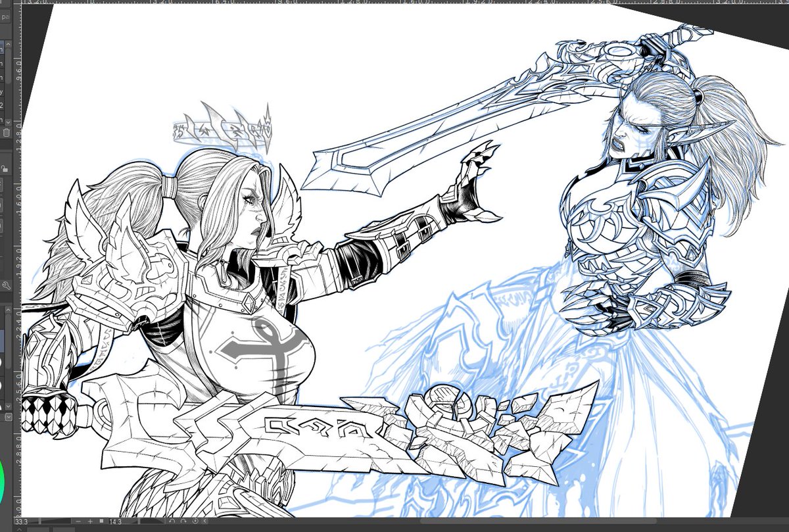Click the up chevron at bottom-left corner
This screenshot has width=789, height=532.
coord(19,529)
